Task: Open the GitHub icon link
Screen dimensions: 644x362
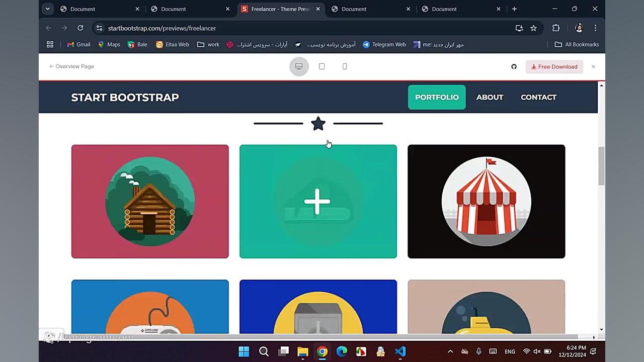Action: (514, 66)
